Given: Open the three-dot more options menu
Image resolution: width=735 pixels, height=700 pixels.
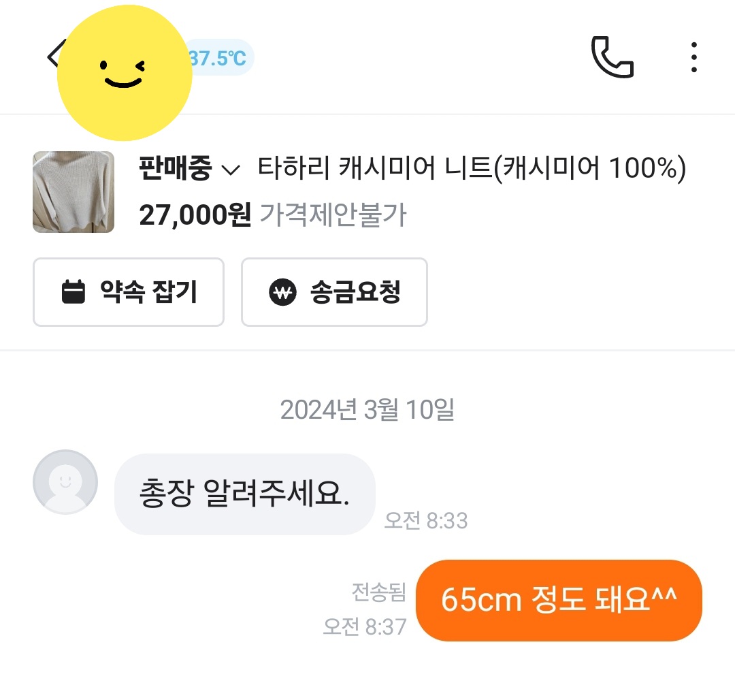Looking at the screenshot, I should 693,58.
